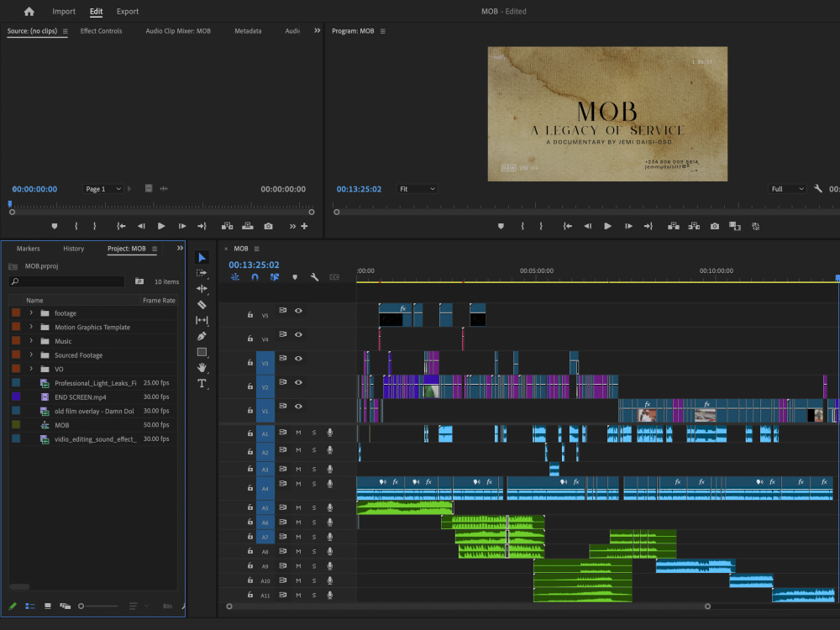Solo audio track A2
Image resolution: width=840 pixels, height=630 pixels.
tap(314, 450)
